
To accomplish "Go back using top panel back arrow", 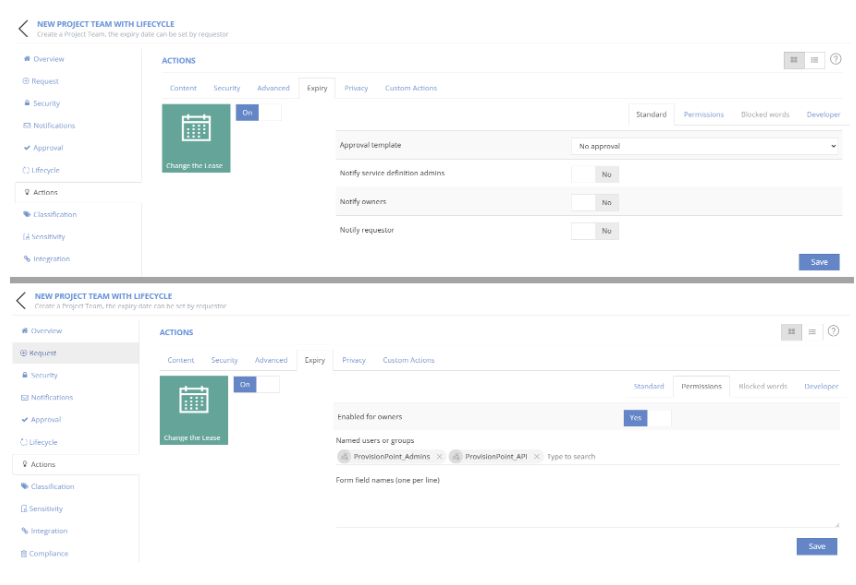I will 23,28.
